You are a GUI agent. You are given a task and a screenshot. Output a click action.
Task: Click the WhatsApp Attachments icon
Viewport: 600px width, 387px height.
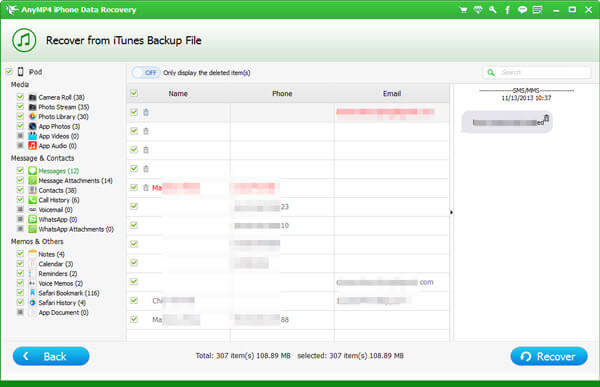pos(33,229)
